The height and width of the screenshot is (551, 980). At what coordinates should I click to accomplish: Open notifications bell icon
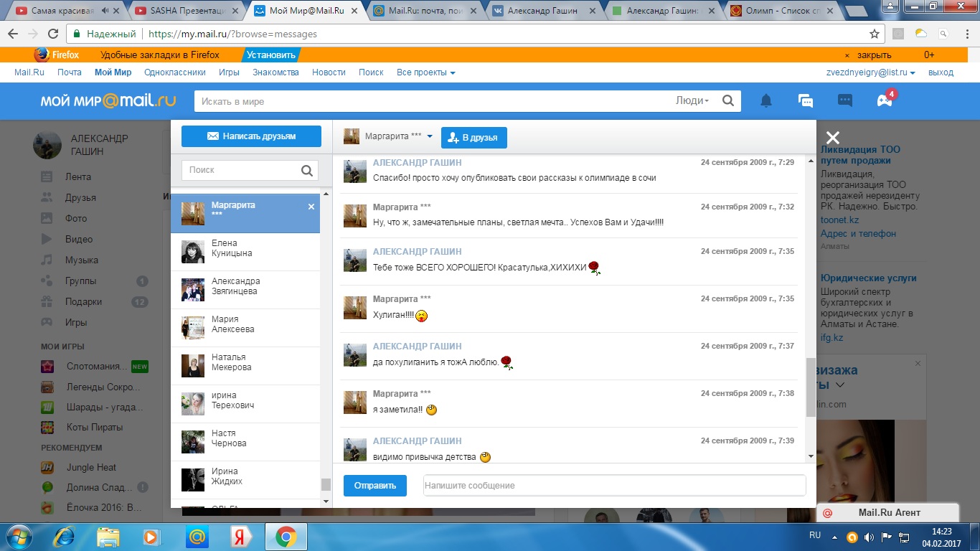pos(766,101)
